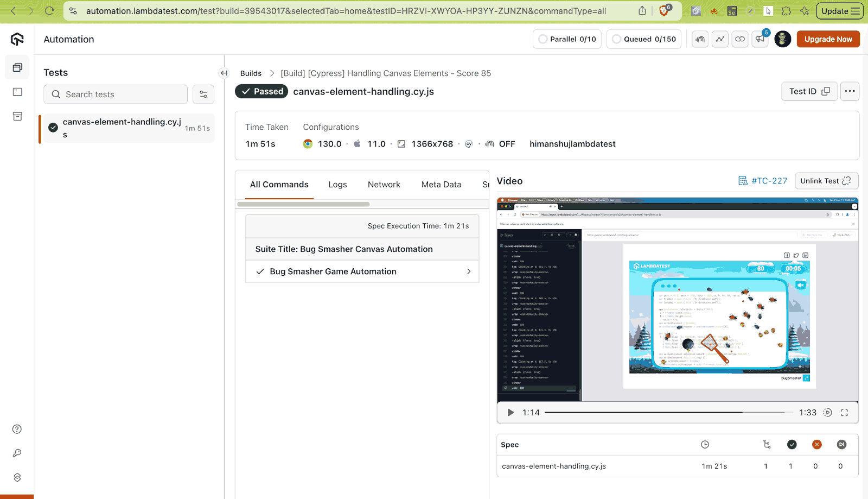The height and width of the screenshot is (499, 868).
Task: Open the Integrations link icon in header
Action: (739, 39)
